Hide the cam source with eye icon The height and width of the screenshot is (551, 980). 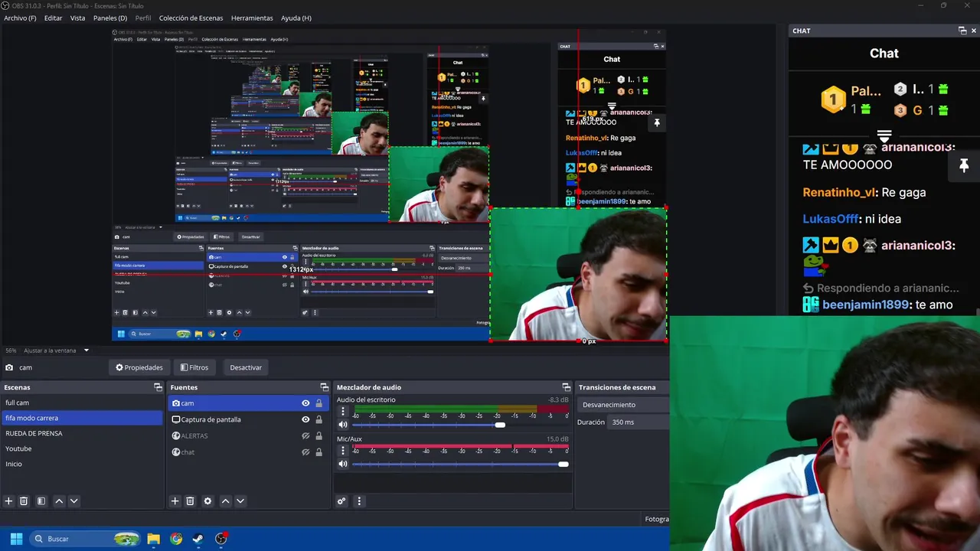(305, 403)
